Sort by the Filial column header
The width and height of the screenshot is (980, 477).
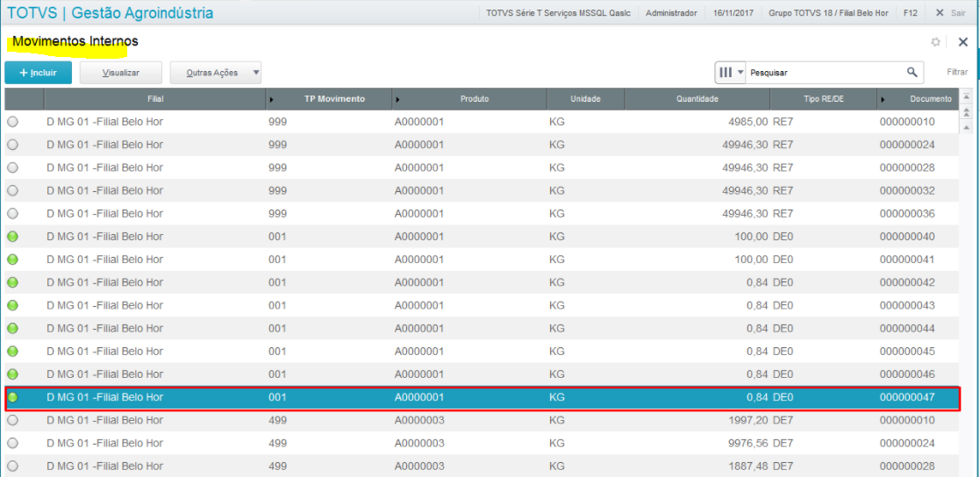(155, 99)
